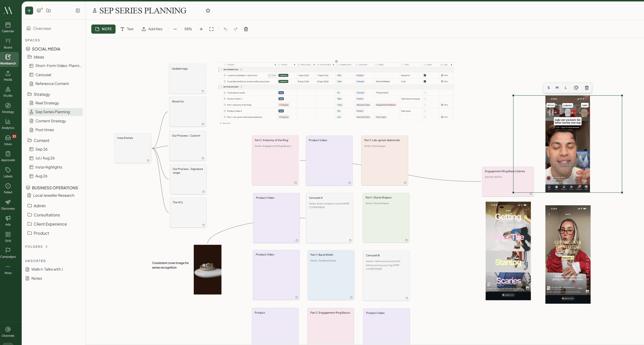Uncheck Ready for 3 oval diamond facts row
Viewport: 644px width, 345px height.
click(425, 81)
